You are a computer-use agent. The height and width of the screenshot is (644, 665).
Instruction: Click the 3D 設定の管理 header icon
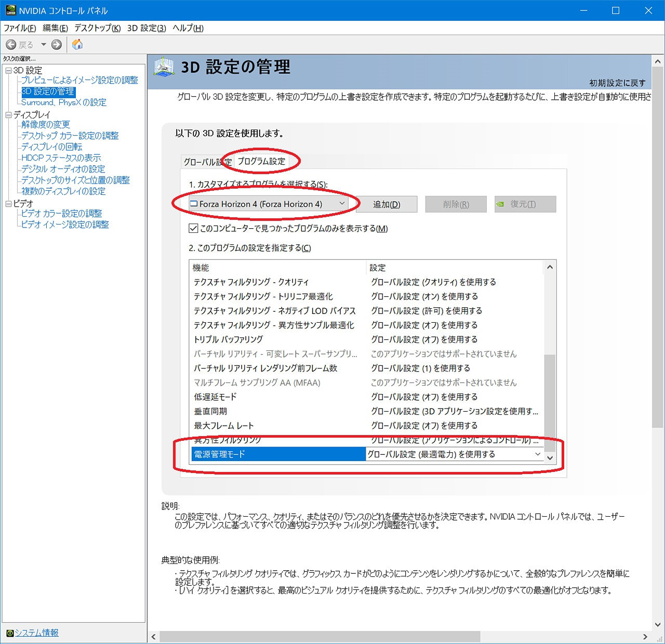click(x=164, y=67)
